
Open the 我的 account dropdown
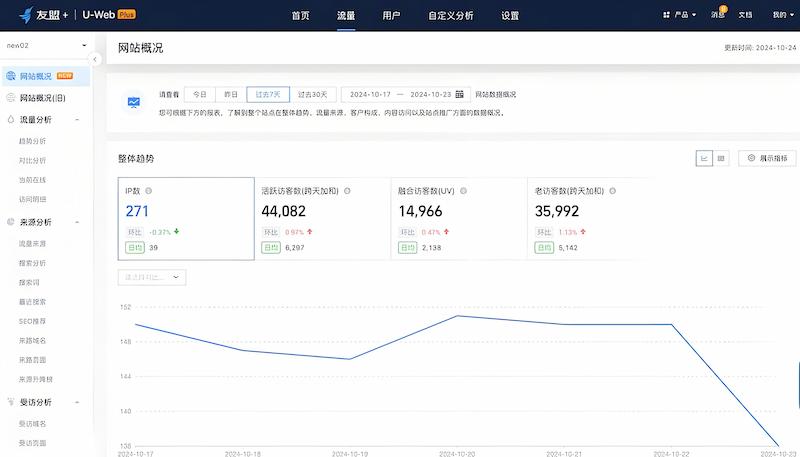pos(783,15)
